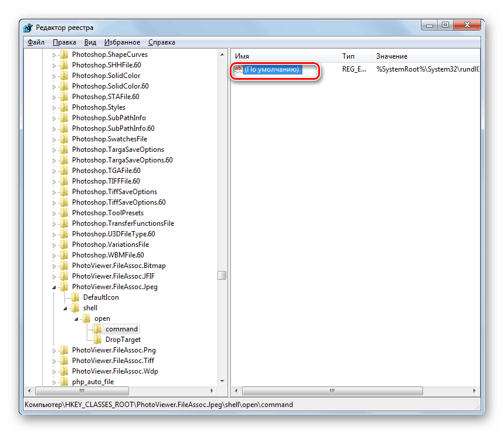Click the open key folder icon
The image size is (504, 434).
[86, 318]
